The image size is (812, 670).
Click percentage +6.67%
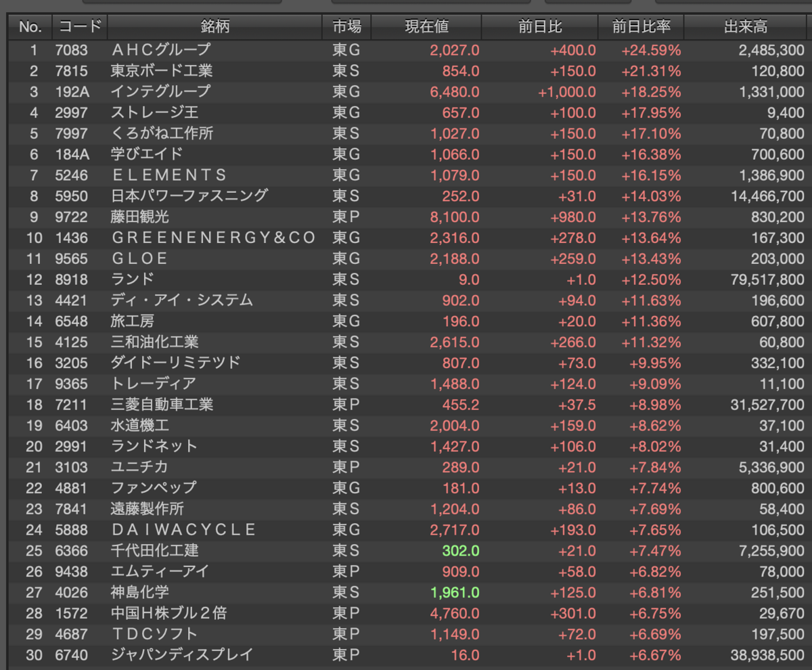tap(655, 655)
